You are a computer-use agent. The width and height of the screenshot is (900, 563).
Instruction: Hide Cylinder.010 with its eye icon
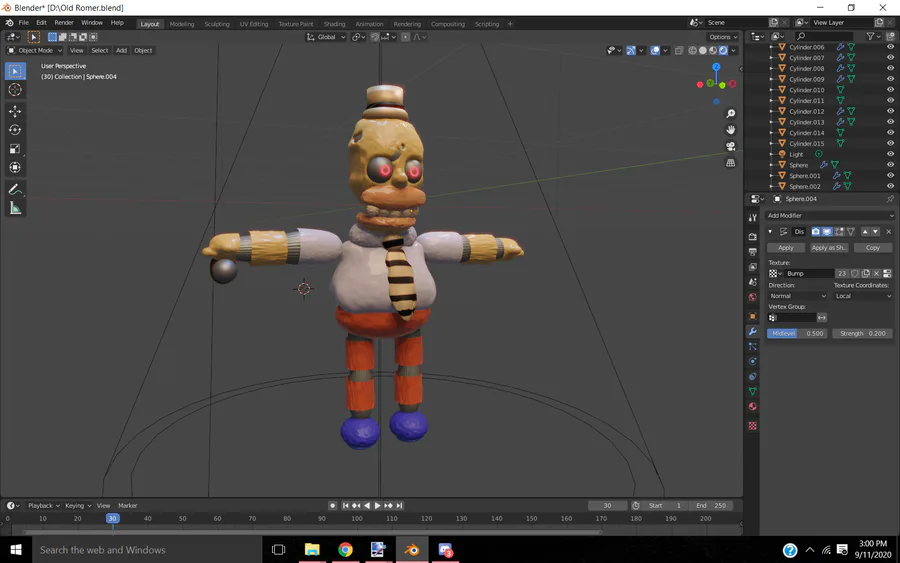click(890, 90)
